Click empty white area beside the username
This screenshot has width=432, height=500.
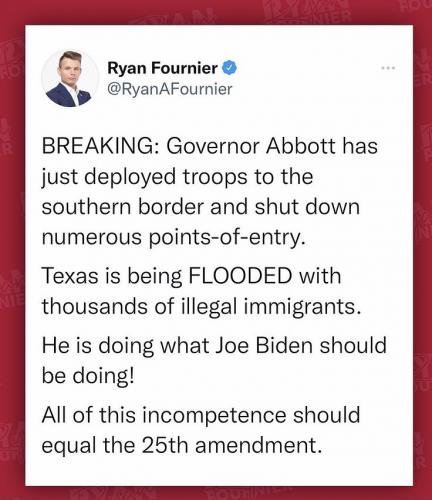[x=308, y=78]
